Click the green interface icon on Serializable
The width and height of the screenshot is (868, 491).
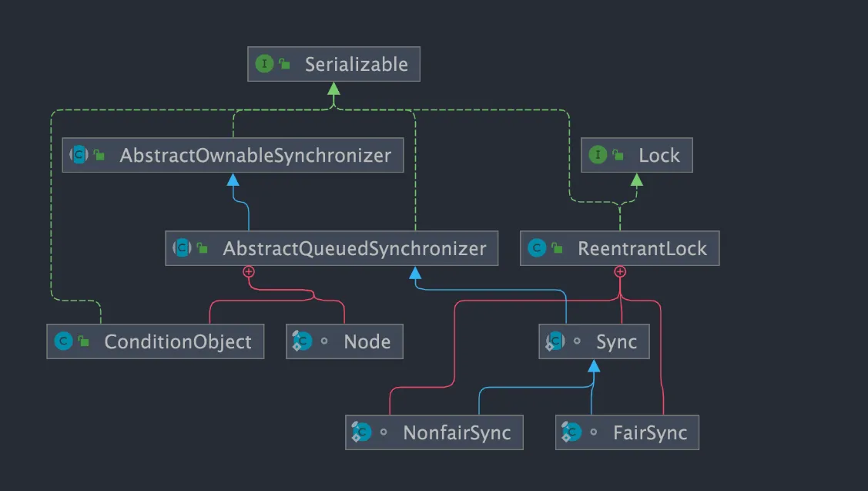[x=264, y=64]
